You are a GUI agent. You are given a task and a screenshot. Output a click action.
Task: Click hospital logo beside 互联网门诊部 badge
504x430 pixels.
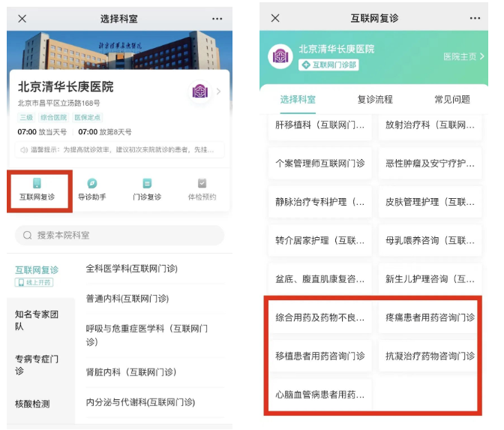(280, 56)
